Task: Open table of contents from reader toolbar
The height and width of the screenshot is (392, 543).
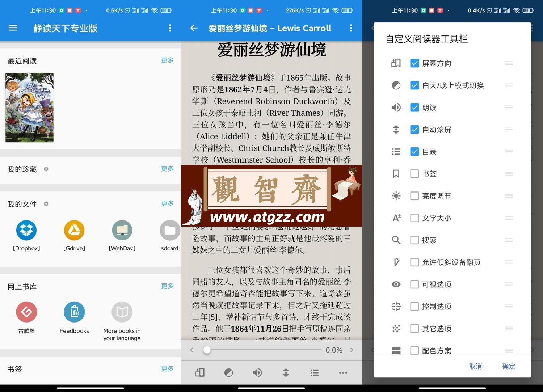Action: [x=315, y=372]
